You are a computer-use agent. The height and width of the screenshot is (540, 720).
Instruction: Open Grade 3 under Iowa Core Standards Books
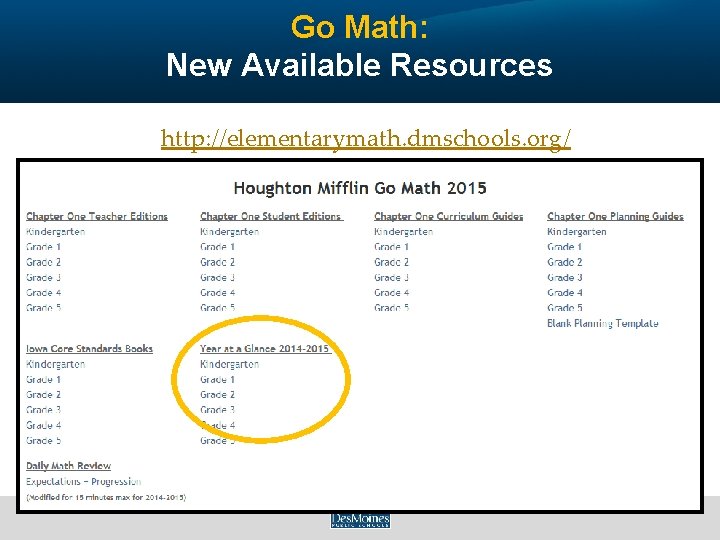[44, 410]
